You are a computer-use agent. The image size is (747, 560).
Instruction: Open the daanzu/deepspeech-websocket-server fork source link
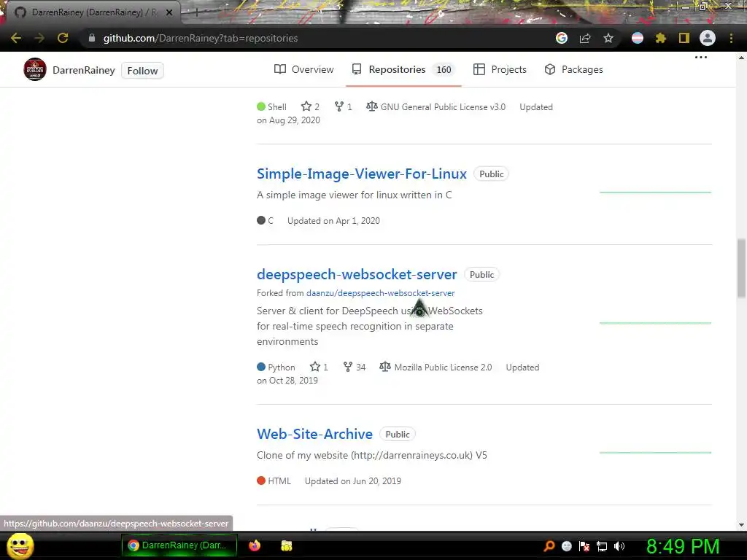(380, 293)
